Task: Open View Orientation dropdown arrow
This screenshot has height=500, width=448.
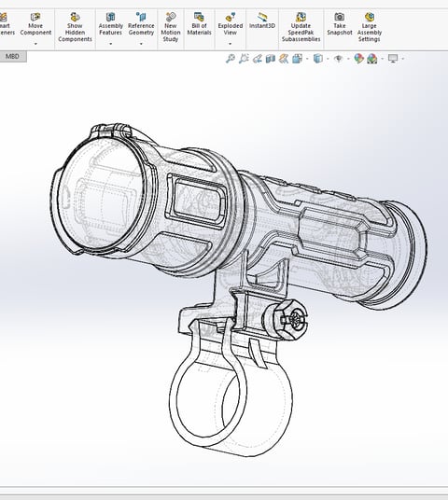Action: 307,59
